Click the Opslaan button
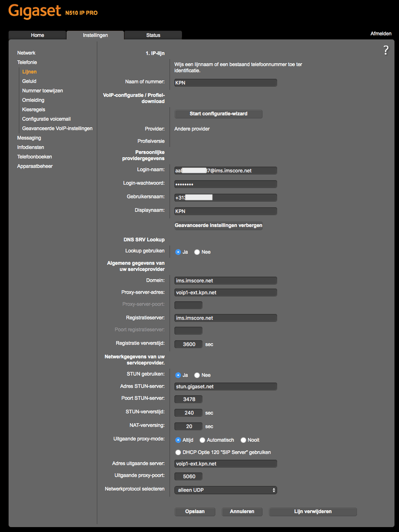The image size is (399, 532). click(196, 512)
